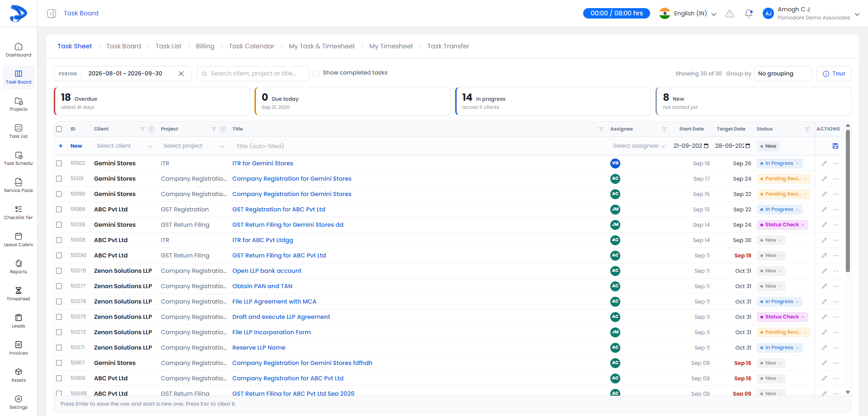Start the Tour
The image size is (868, 416).
point(834,74)
